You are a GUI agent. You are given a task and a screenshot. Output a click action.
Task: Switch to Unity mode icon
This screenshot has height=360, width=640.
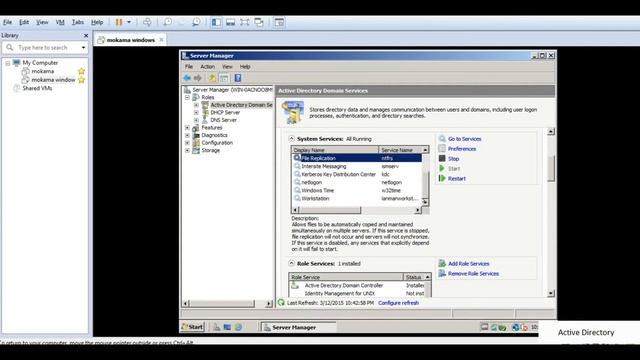[x=259, y=22]
